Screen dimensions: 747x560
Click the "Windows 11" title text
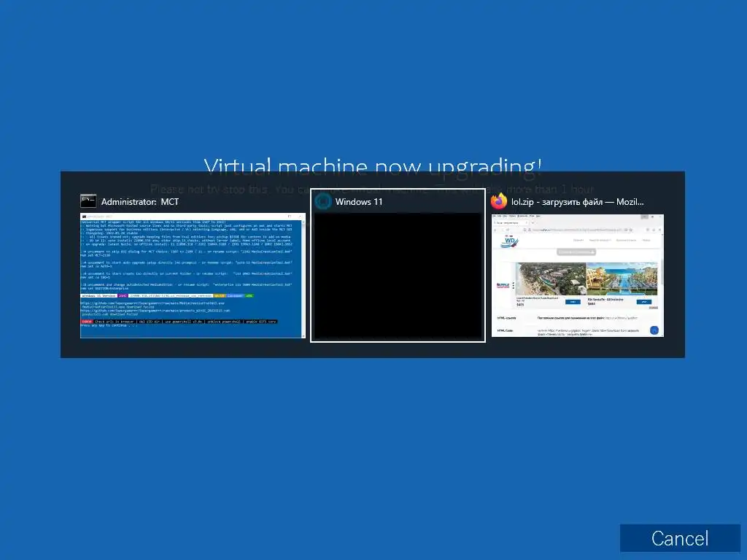(359, 202)
